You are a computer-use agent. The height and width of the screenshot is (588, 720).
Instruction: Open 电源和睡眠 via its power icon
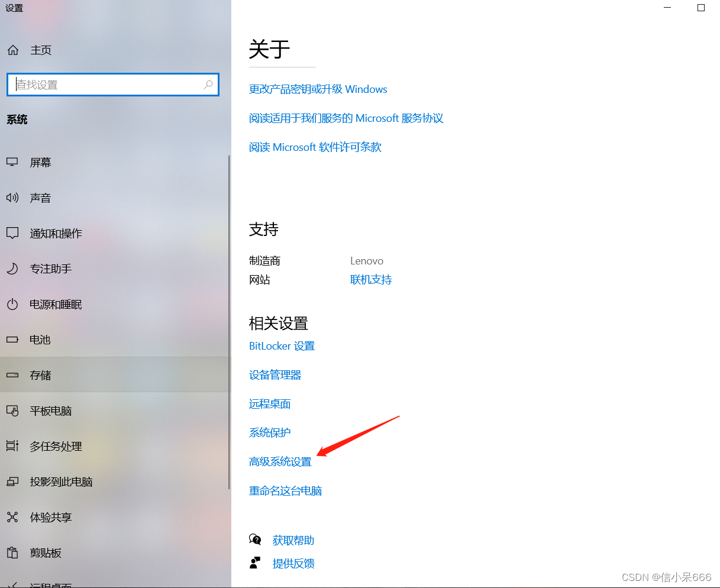[x=12, y=305]
